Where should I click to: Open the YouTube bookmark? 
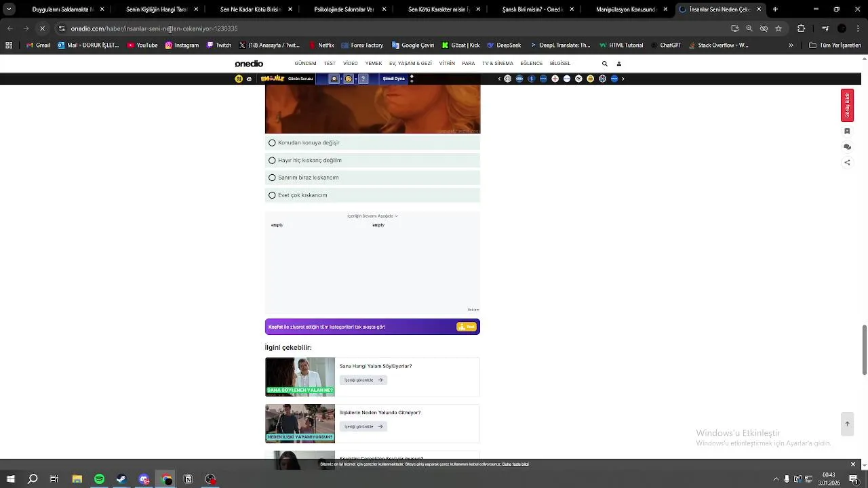pyautogui.click(x=142, y=45)
